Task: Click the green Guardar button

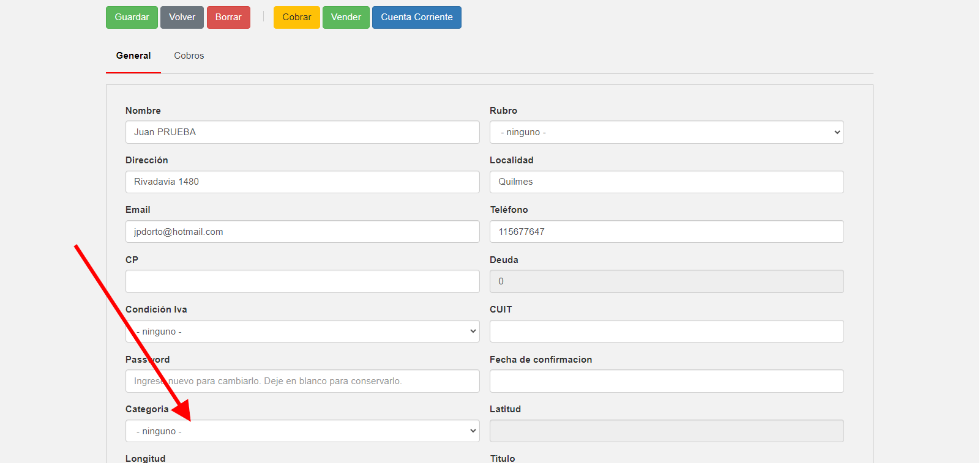Action: (132, 17)
